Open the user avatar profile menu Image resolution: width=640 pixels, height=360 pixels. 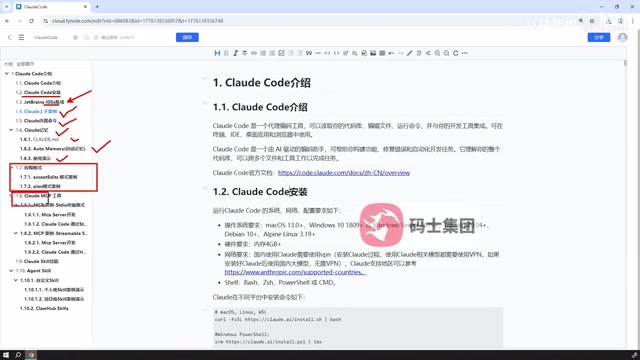pos(622,37)
